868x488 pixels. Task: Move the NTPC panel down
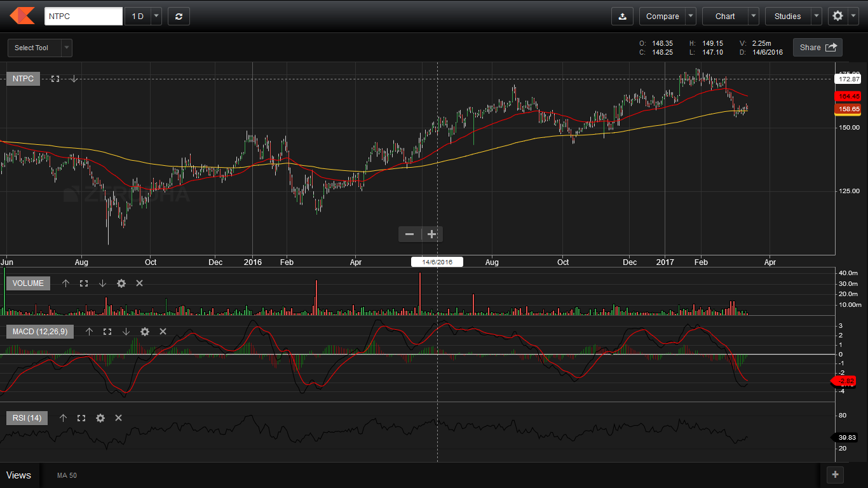[x=74, y=79]
